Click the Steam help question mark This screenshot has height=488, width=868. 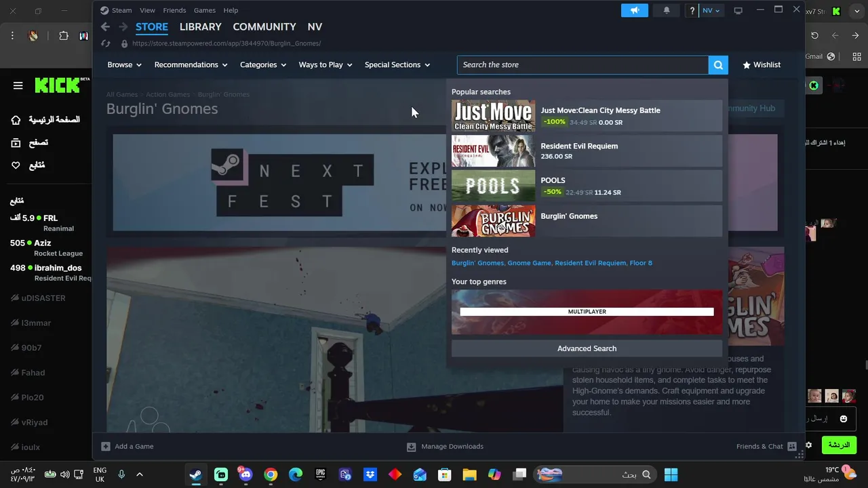coord(692,10)
